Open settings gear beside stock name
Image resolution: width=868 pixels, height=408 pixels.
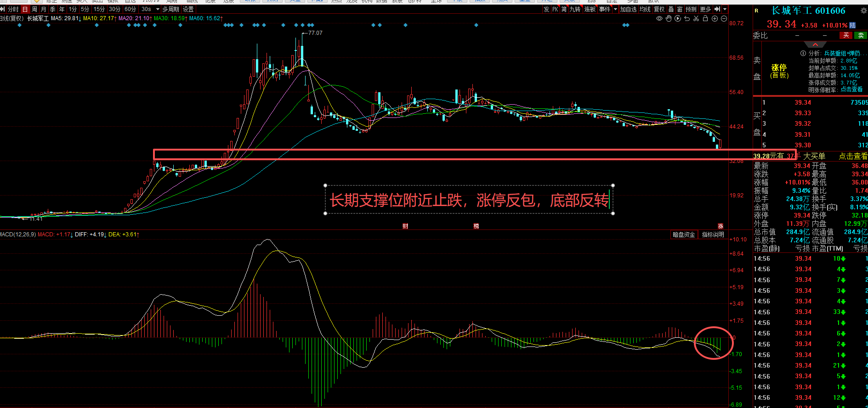pyautogui.click(x=863, y=11)
